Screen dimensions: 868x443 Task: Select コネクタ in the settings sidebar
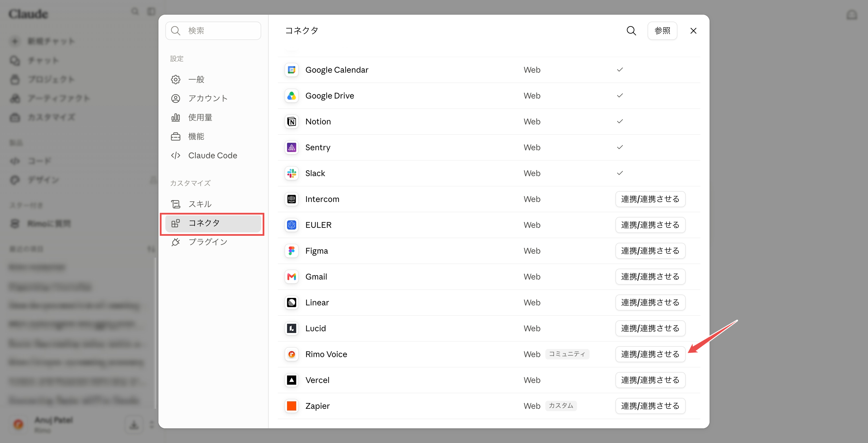click(x=213, y=223)
